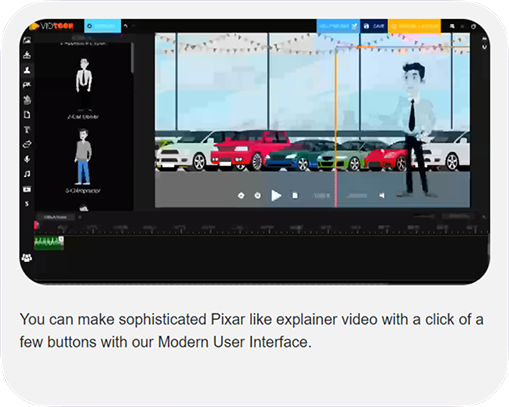Click the microphone voice recording icon

(x=27, y=159)
